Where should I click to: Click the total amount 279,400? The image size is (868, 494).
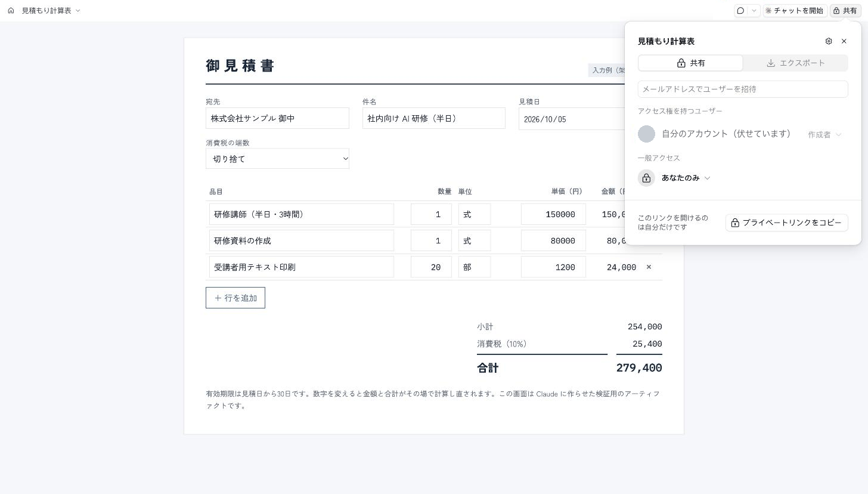[639, 368]
